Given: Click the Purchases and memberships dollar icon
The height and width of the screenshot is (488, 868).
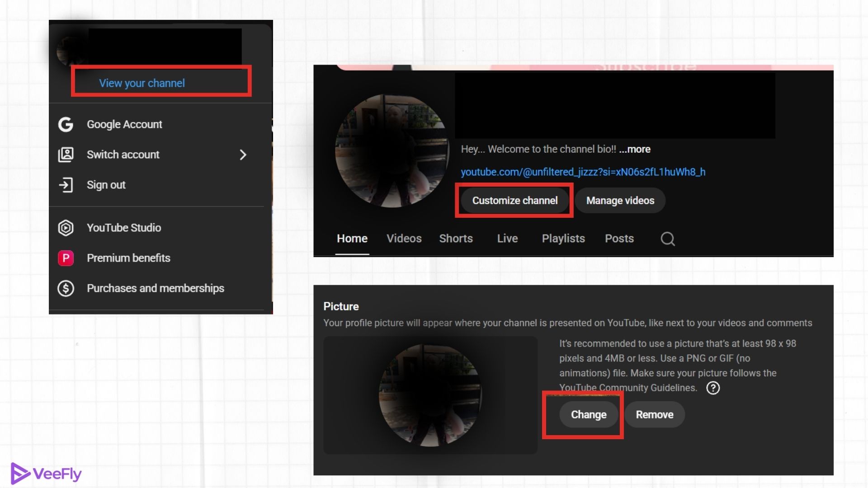Looking at the screenshot, I should (66, 288).
